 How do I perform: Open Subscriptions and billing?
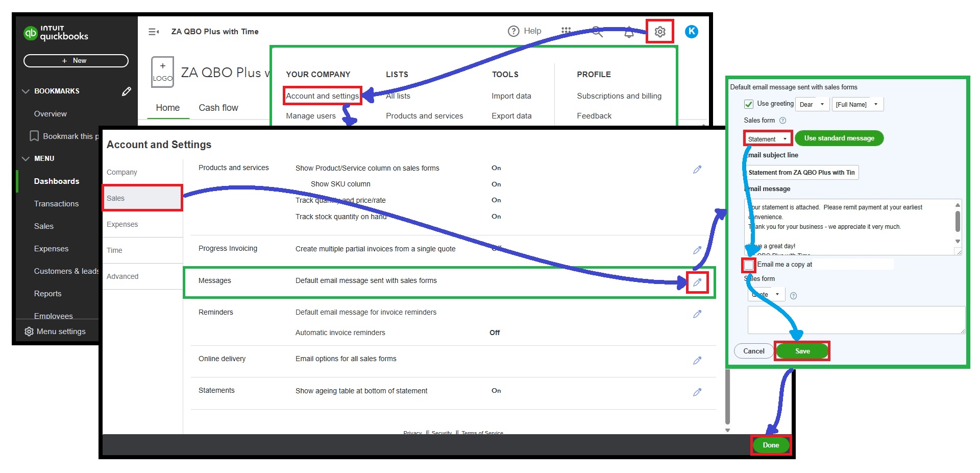click(x=619, y=96)
